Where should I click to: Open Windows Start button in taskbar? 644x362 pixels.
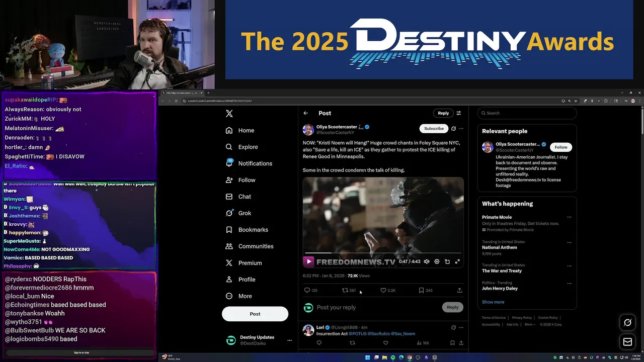(x=368, y=357)
